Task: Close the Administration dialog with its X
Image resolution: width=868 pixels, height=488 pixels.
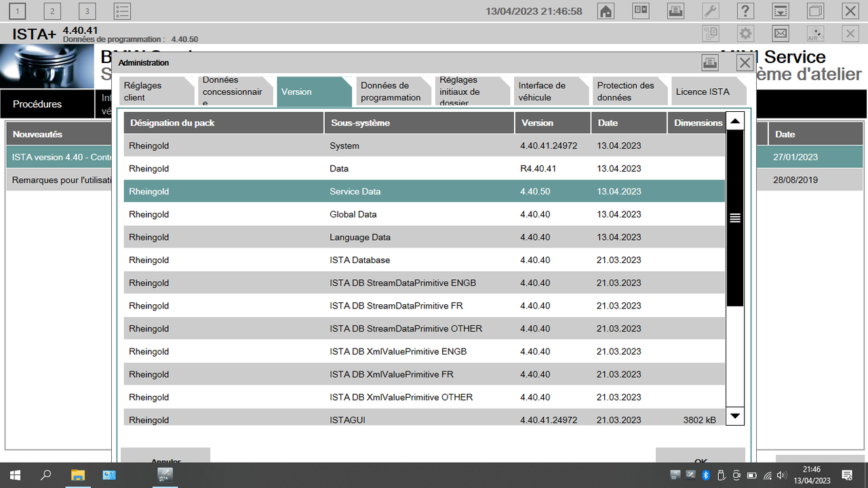Action: click(745, 63)
